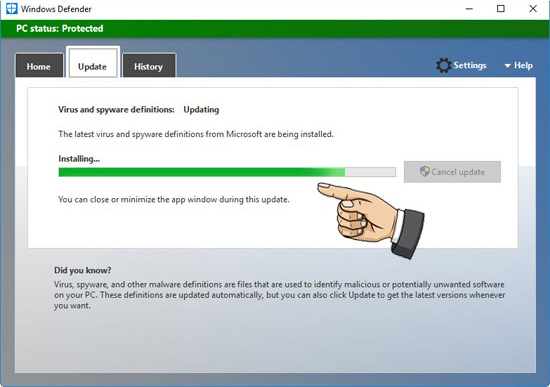
Task: Open the Help menu label
Action: pyautogui.click(x=523, y=66)
